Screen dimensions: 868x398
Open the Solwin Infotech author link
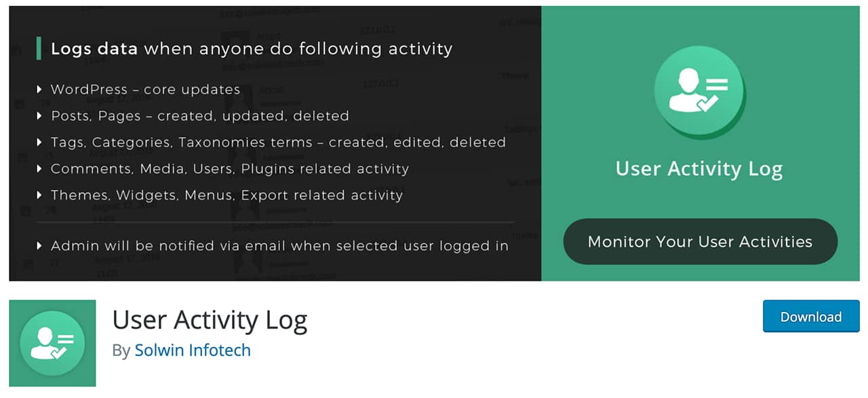[x=193, y=351]
